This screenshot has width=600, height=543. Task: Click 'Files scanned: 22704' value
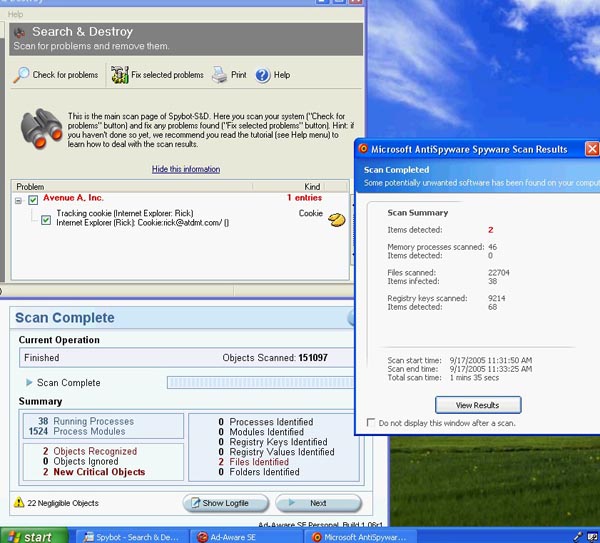pyautogui.click(x=499, y=272)
